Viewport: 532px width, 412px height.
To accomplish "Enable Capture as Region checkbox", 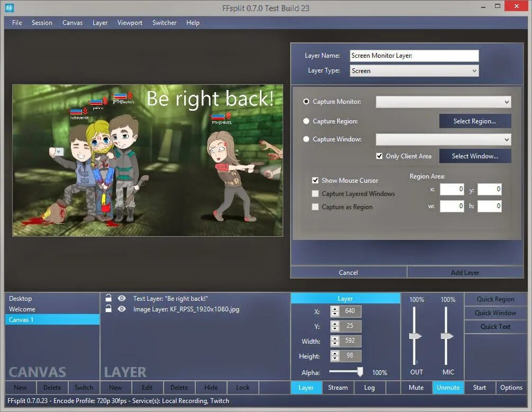I will coord(315,207).
